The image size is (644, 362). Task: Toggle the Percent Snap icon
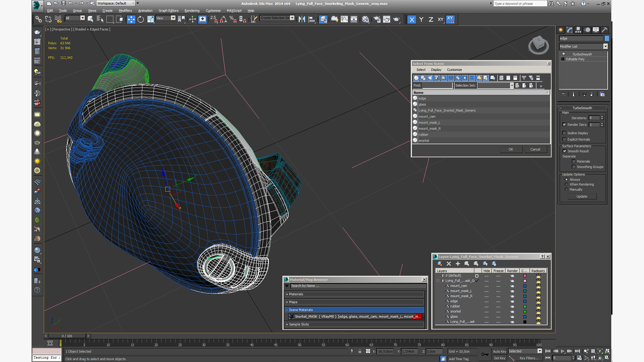[x=233, y=19]
